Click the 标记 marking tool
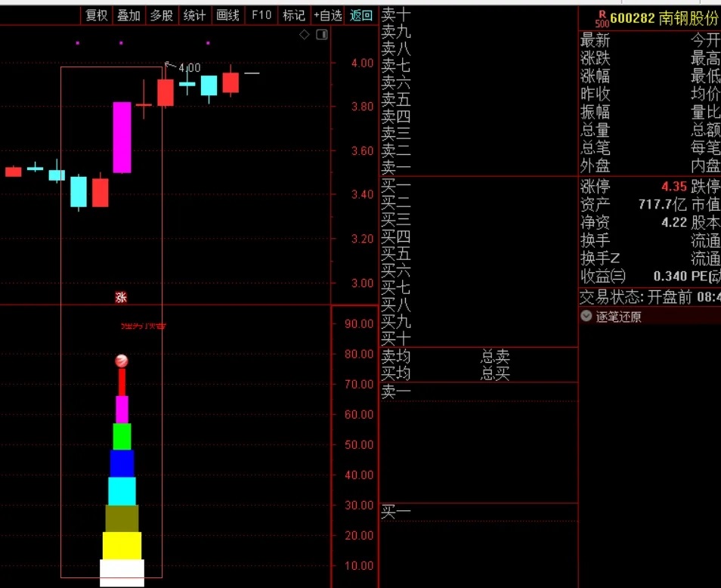 coord(293,15)
